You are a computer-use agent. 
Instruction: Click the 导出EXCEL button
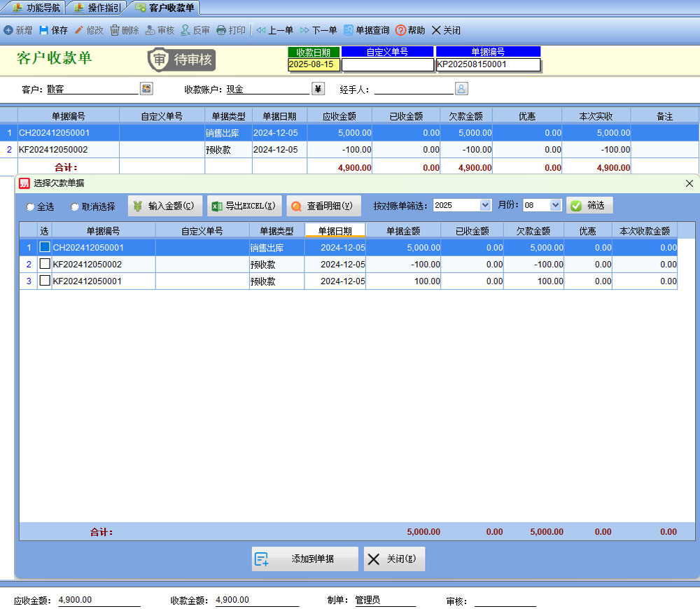click(244, 206)
